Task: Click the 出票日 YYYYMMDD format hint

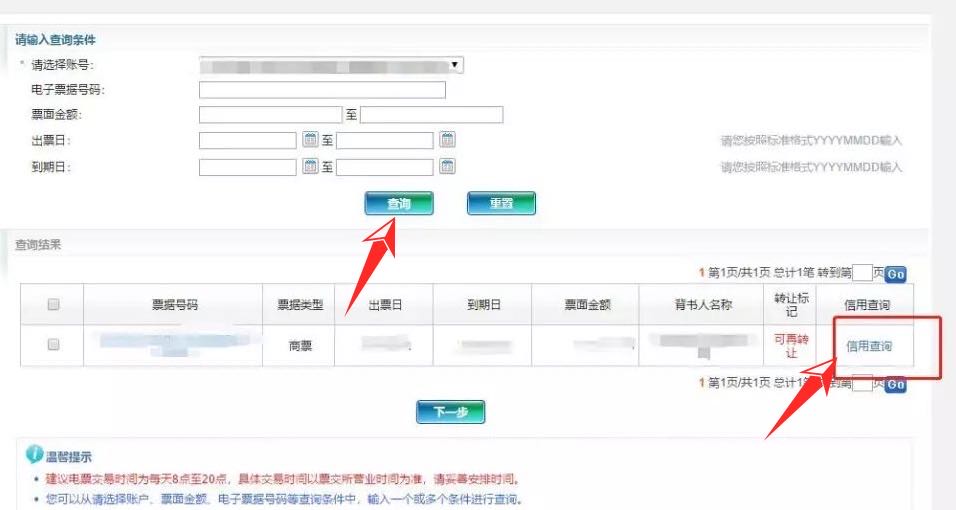Action: point(811,140)
